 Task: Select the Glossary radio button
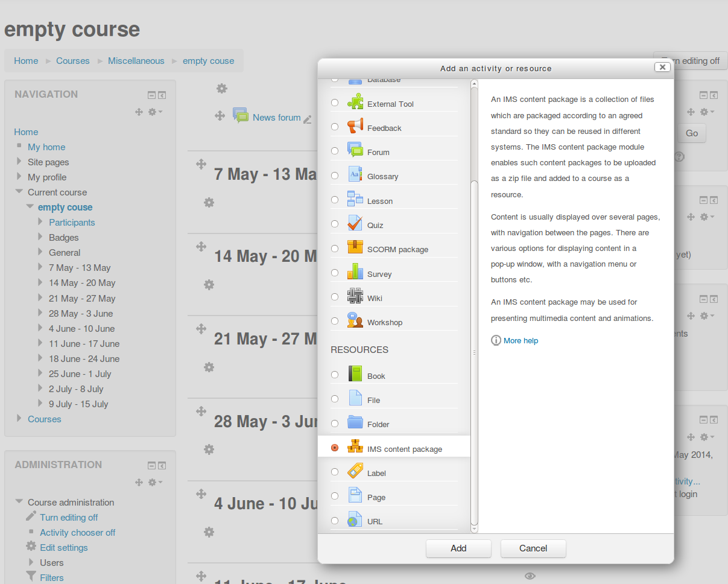[x=335, y=175]
